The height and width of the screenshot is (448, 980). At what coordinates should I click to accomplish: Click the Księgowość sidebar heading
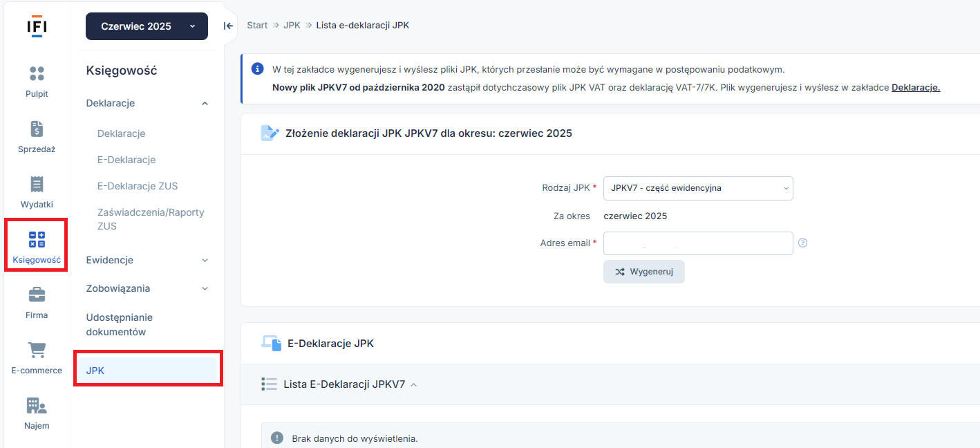pos(122,71)
